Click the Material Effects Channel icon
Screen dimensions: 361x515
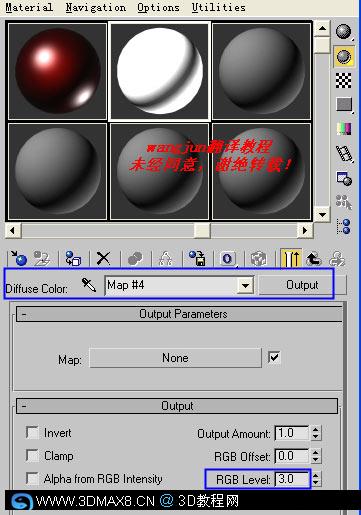pos(228,259)
